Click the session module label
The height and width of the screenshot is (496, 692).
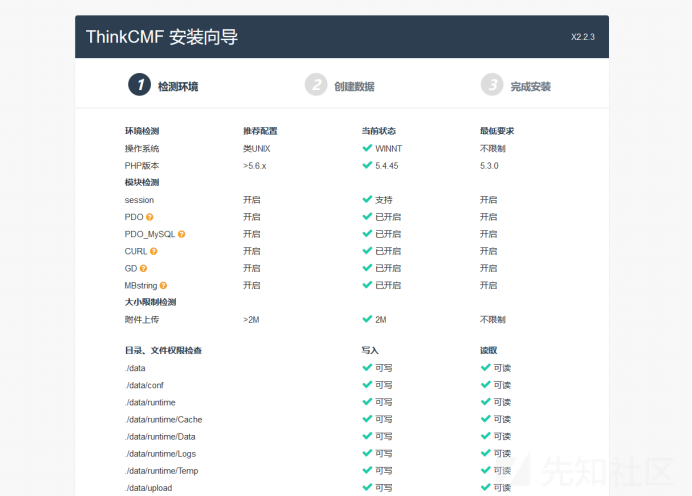(139, 200)
